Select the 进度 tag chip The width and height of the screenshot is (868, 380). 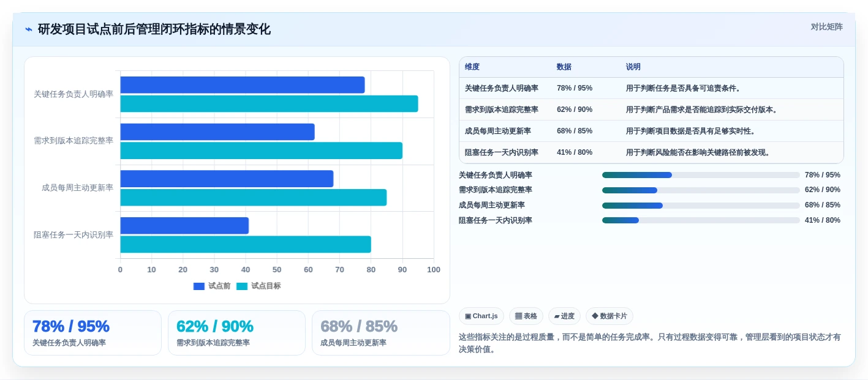(564, 316)
